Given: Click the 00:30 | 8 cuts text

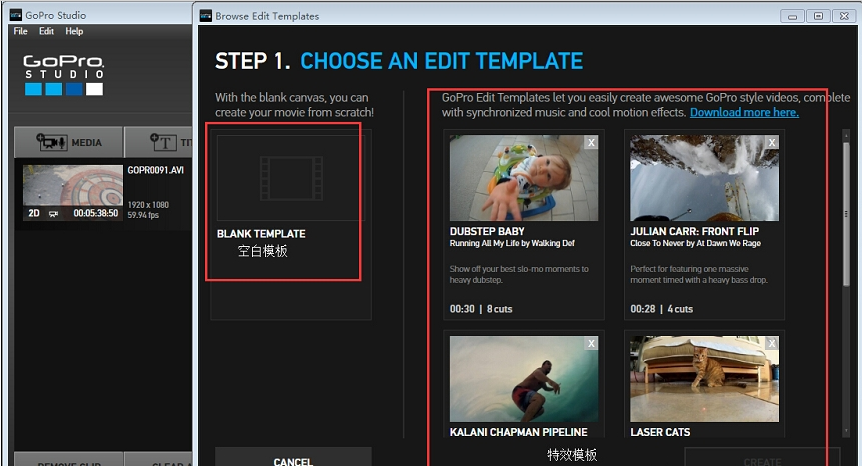Looking at the screenshot, I should click(481, 309).
